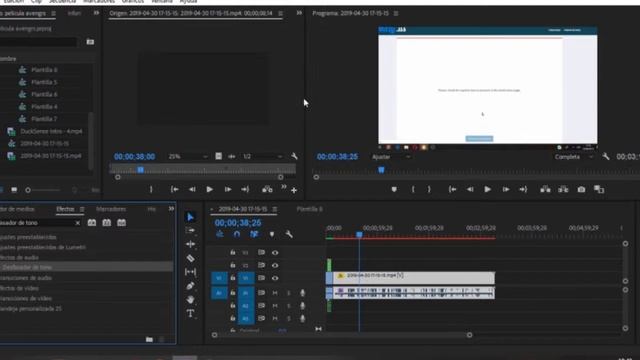The width and height of the screenshot is (640, 360).
Task: Click Program monitor Add Marker button
Action: click(x=394, y=189)
